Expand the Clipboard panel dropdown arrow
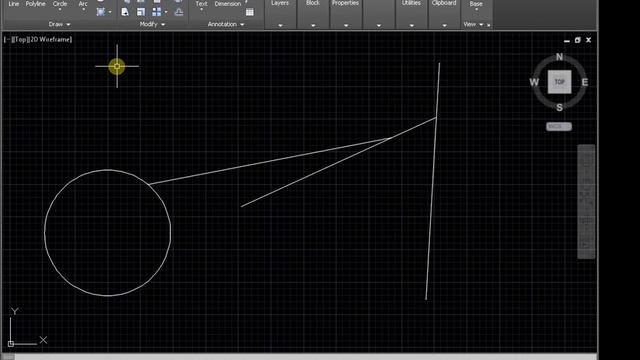The image size is (640, 360). click(444, 25)
